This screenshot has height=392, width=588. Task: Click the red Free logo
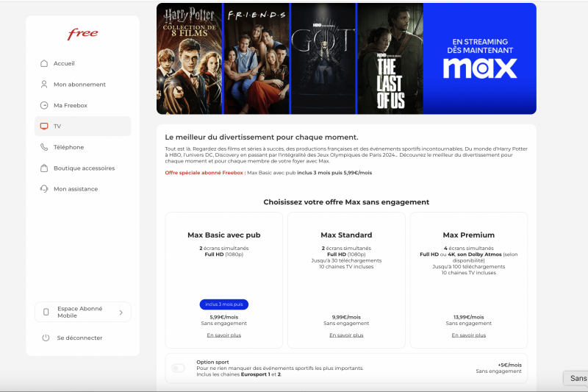click(x=82, y=35)
